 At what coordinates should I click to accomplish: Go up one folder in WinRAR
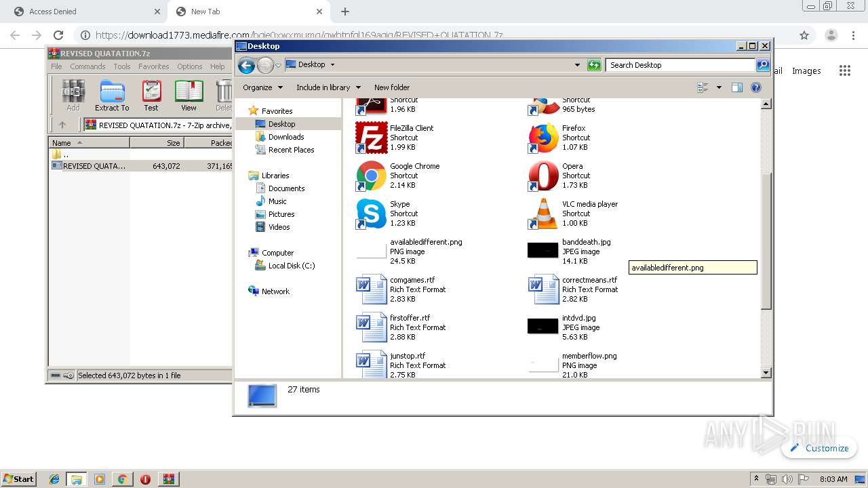62,125
